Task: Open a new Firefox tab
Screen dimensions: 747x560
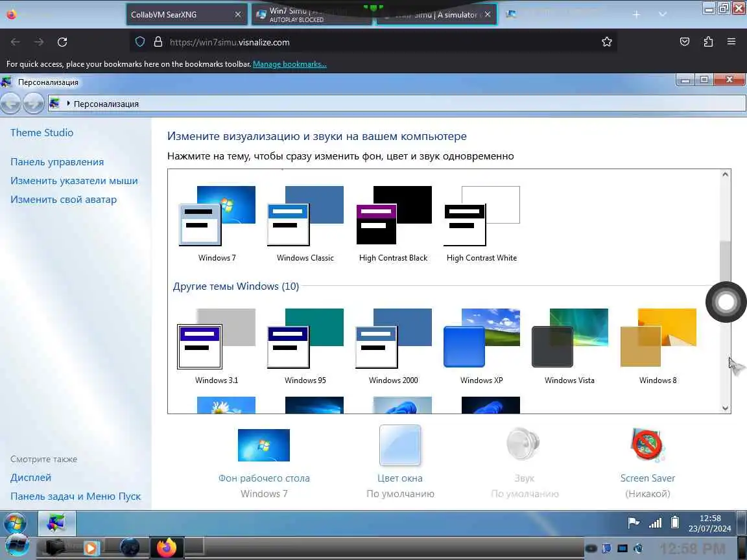Action: click(637, 14)
